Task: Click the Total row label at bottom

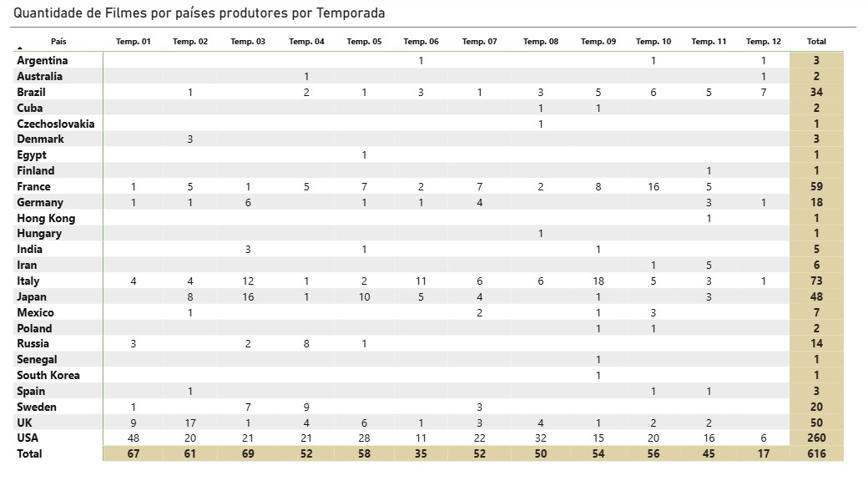Action: 29,454
